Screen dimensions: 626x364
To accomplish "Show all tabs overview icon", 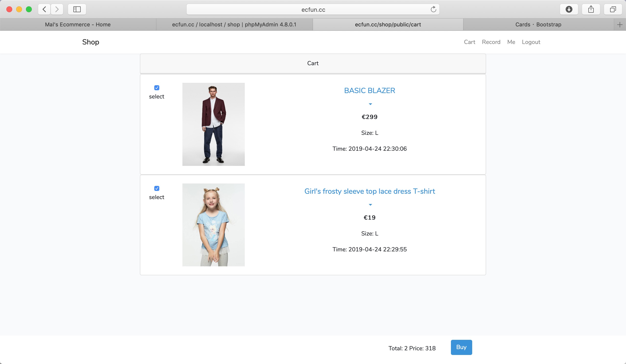I will tap(613, 10).
